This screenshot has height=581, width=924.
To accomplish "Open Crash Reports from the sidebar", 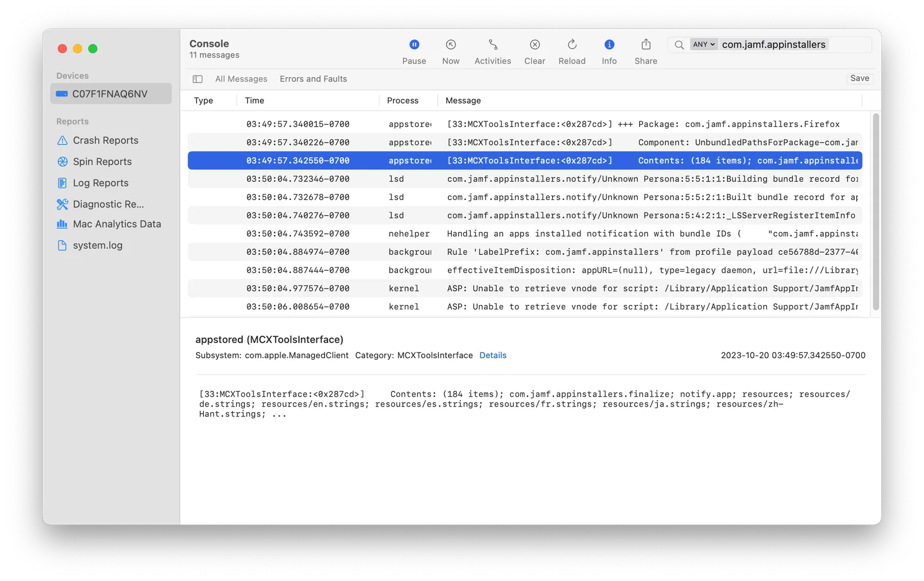I will [x=105, y=140].
